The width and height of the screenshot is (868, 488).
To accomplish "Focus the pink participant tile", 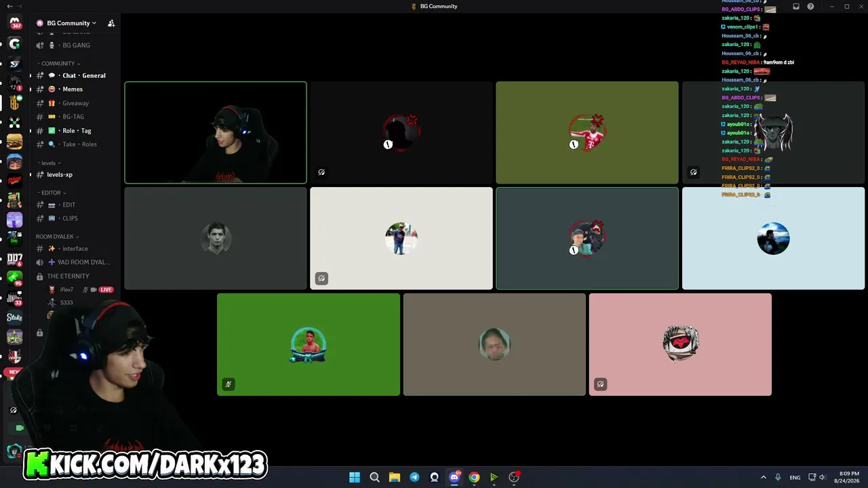I will 680,344.
